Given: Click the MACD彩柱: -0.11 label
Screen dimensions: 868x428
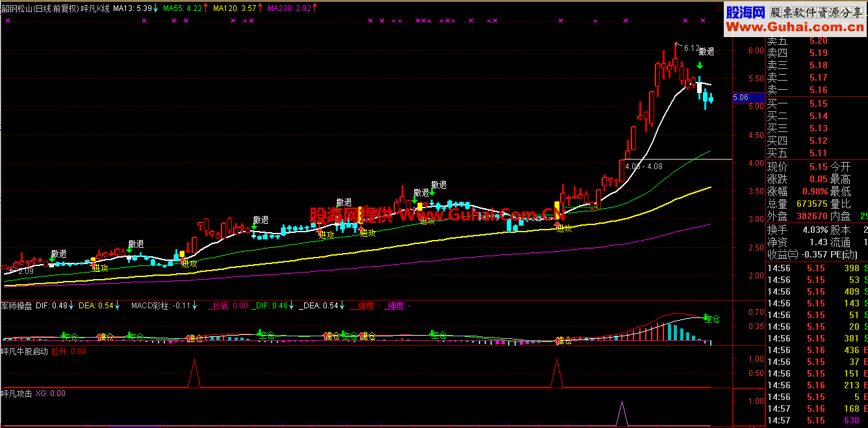Looking at the screenshot, I should pyautogui.click(x=162, y=305).
